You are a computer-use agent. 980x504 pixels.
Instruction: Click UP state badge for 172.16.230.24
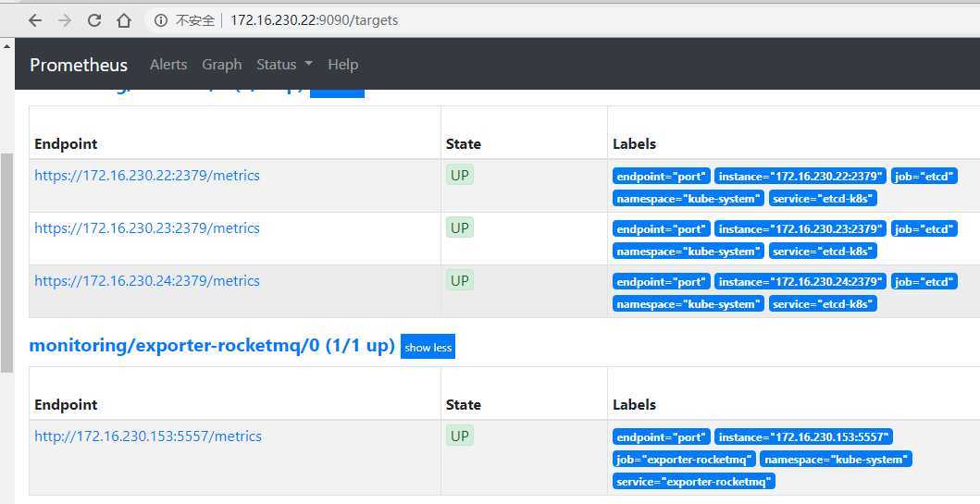coord(460,281)
